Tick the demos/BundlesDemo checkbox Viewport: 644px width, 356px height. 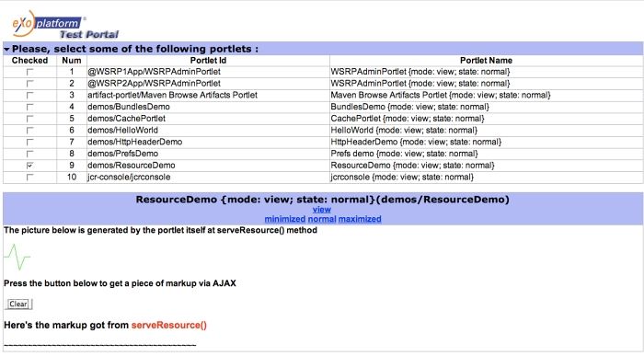[29, 107]
